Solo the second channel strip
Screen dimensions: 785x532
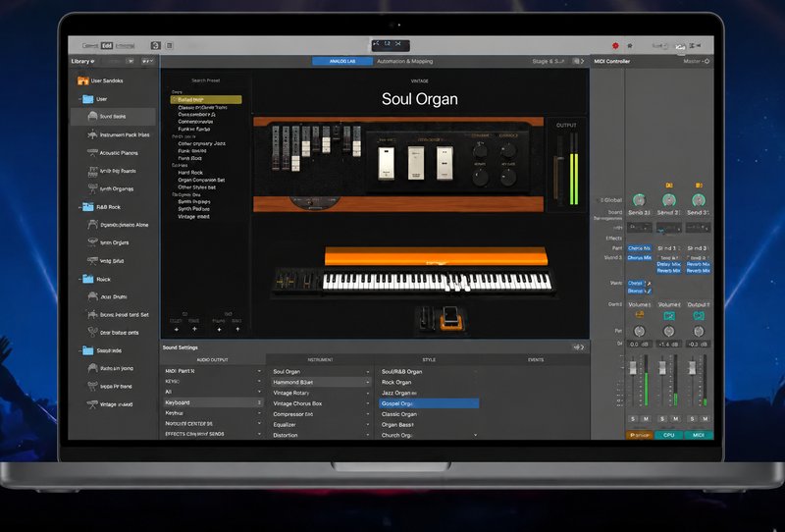click(x=662, y=418)
